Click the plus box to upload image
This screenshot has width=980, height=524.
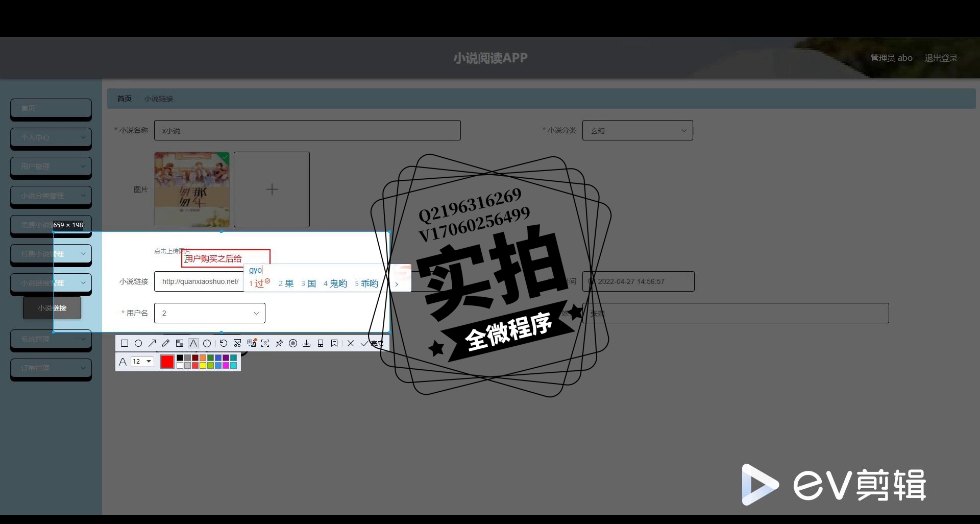point(272,189)
